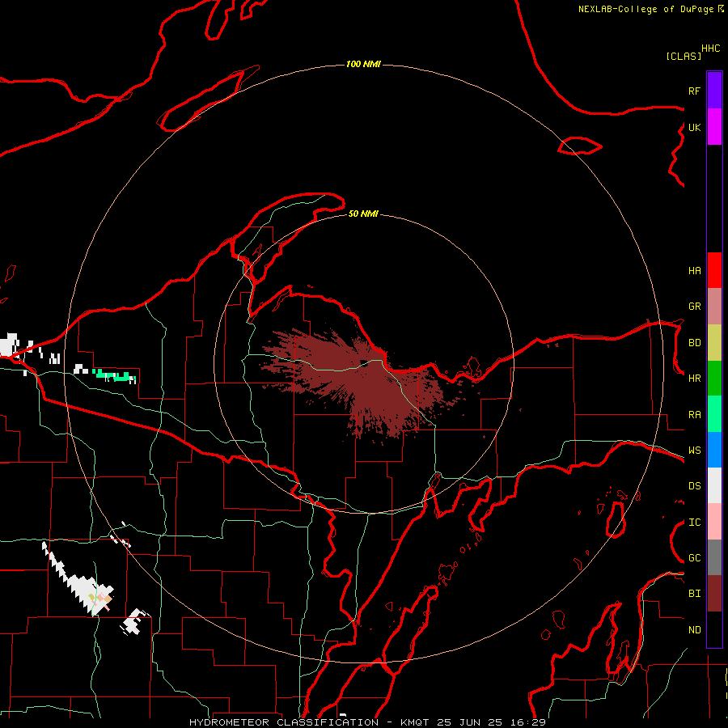Click the IC legend label
728x728 pixels.
click(x=694, y=523)
